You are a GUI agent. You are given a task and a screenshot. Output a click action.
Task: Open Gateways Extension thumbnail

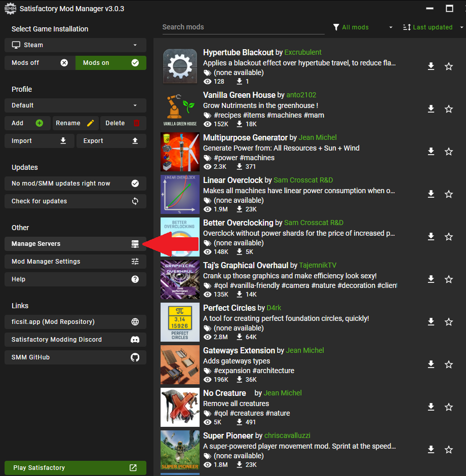click(180, 364)
